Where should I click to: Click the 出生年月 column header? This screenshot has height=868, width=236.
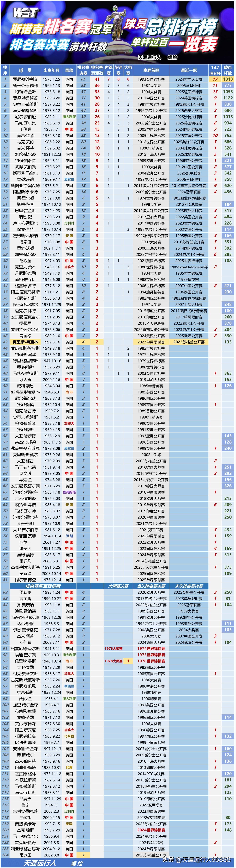point(51,70)
